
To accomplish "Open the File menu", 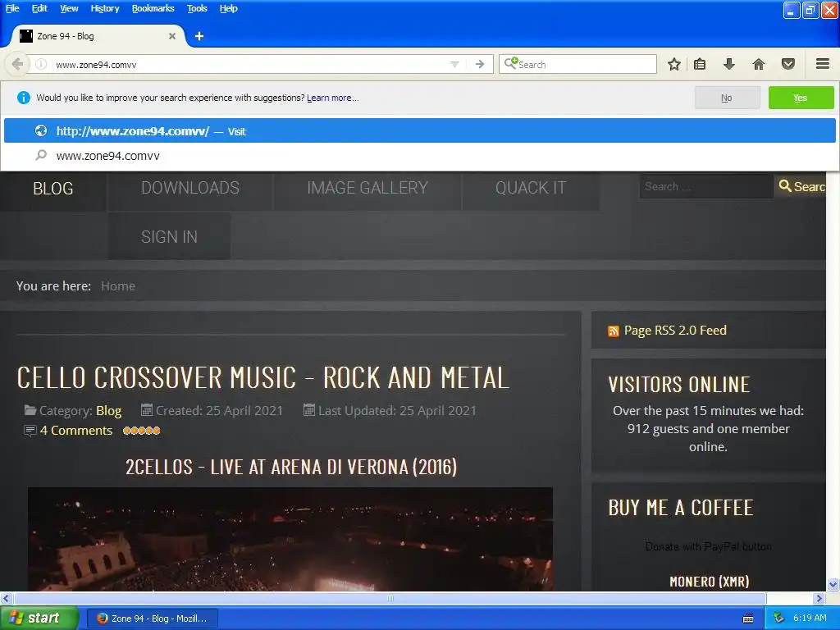I will [12, 8].
